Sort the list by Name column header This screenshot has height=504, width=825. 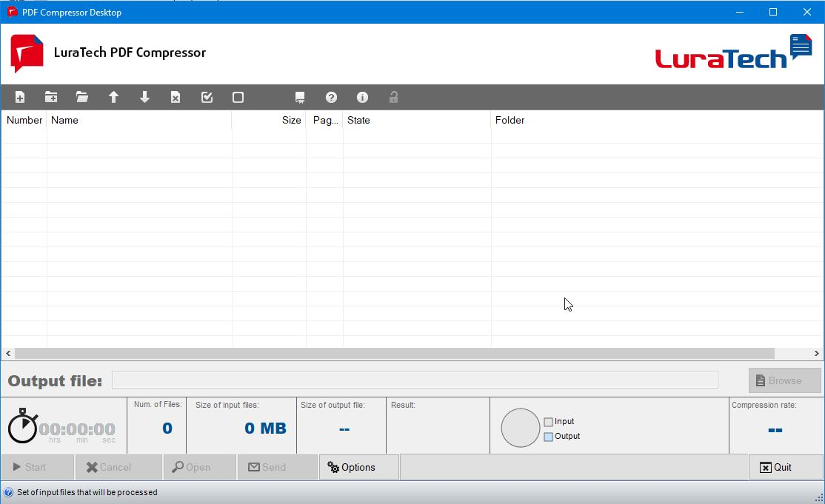click(x=138, y=120)
